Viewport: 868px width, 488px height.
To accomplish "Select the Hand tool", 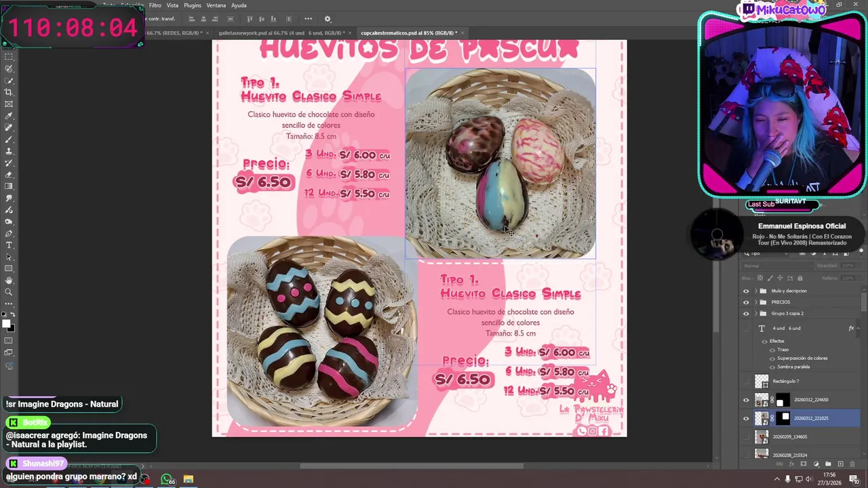I will coord(9,280).
